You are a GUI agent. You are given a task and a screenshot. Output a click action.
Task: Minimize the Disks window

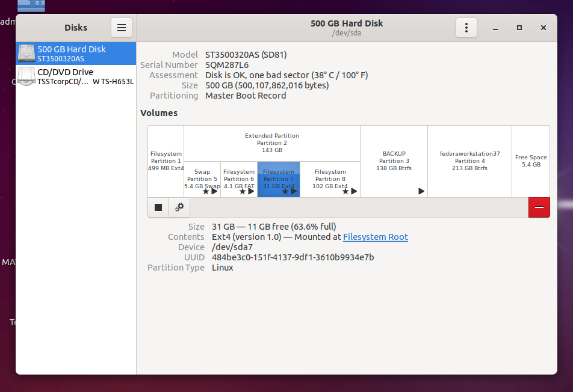pos(495,28)
